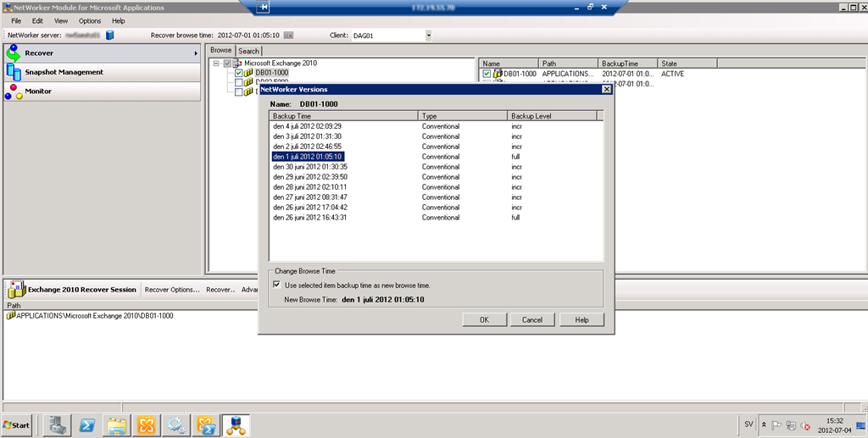868x438 pixels.
Task: Open the Edit menu
Action: (37, 21)
